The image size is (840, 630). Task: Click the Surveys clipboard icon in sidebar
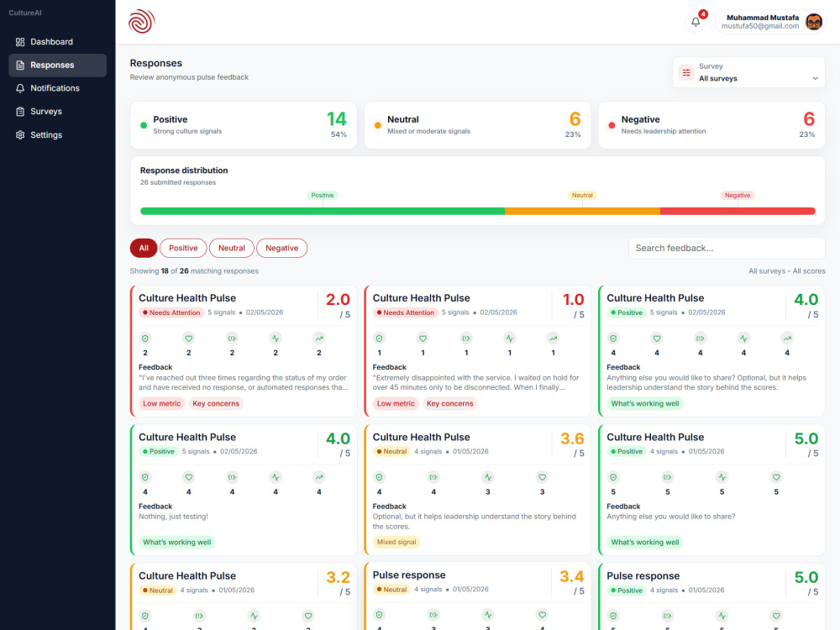click(x=20, y=112)
